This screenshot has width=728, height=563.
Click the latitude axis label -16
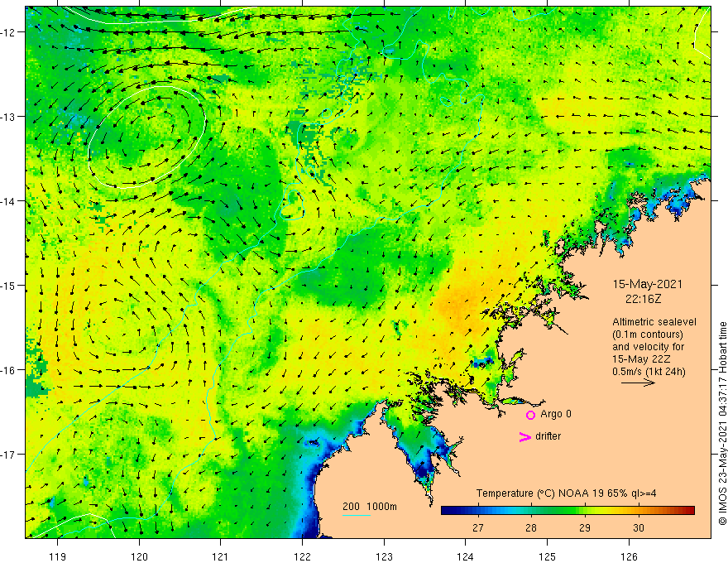pyautogui.click(x=8, y=370)
